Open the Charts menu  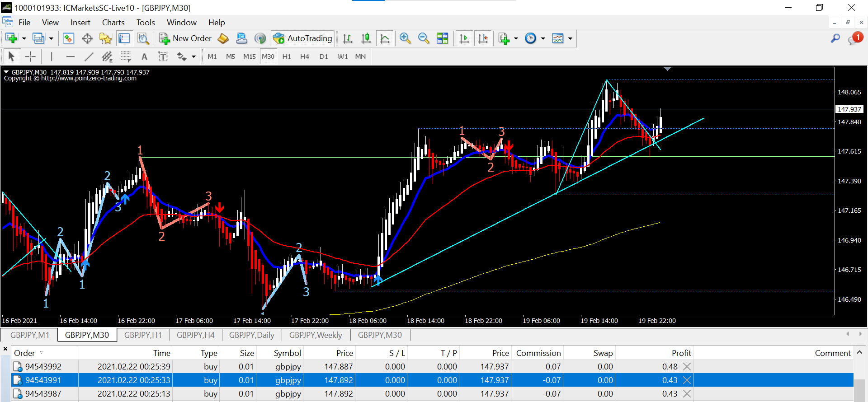click(x=113, y=23)
